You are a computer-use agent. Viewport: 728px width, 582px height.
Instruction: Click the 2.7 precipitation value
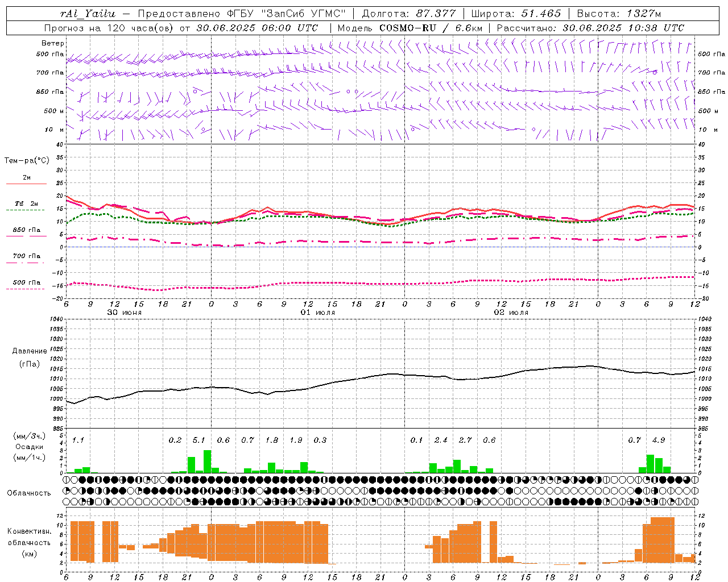tap(465, 440)
